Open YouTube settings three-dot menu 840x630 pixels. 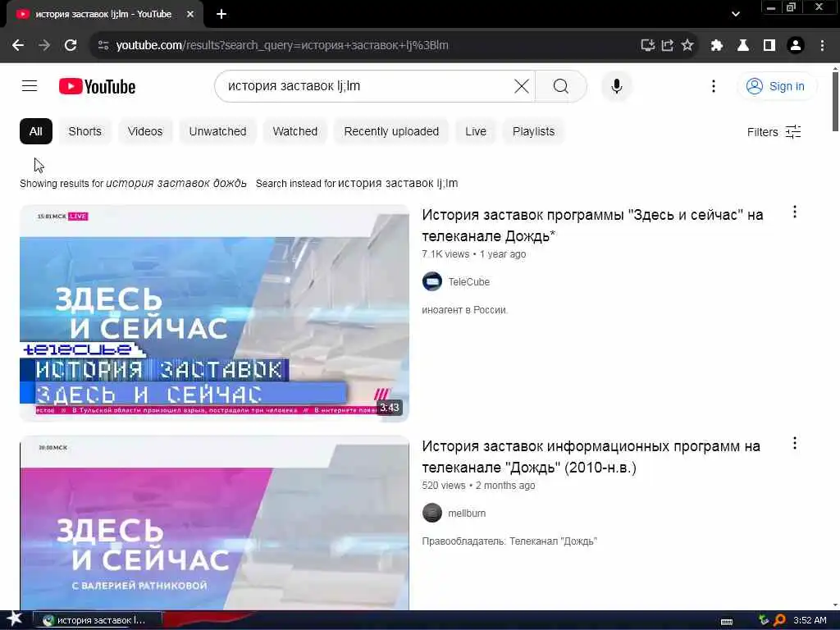tap(713, 85)
